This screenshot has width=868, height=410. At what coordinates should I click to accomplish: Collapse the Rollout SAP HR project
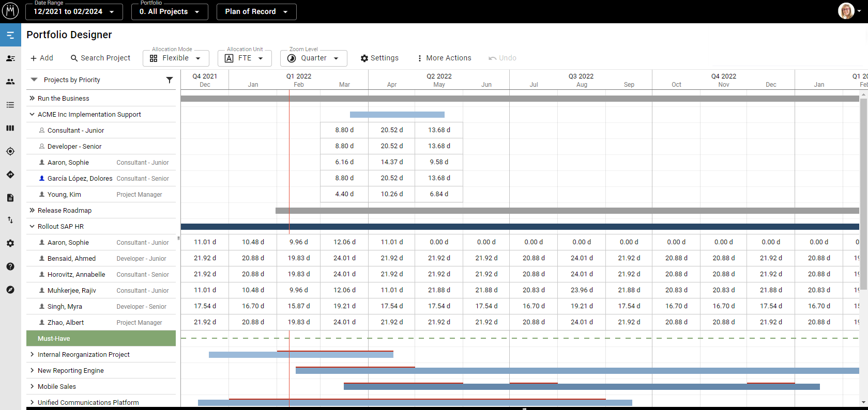(x=32, y=226)
